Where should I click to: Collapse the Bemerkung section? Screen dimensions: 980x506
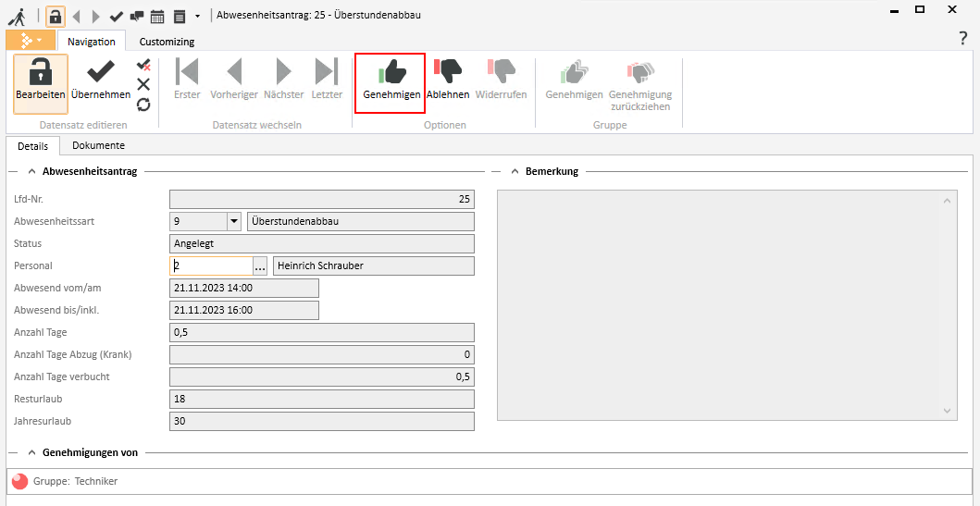pyautogui.click(x=515, y=171)
